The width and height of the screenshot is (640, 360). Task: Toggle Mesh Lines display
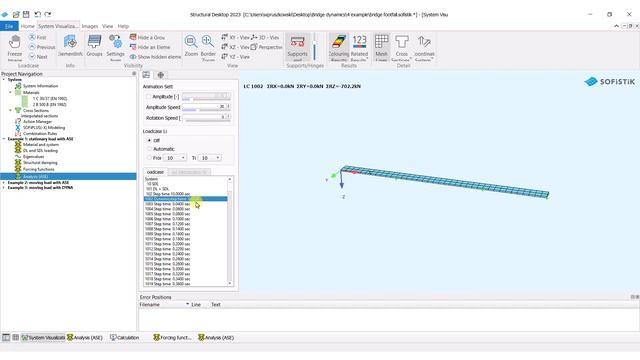click(x=381, y=47)
